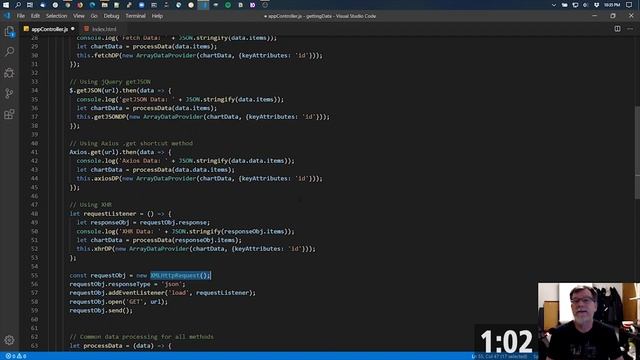Click 'Axios.get(url)' on line 41
Image resolution: width=640 pixels, height=360 pixels.
(x=94, y=152)
